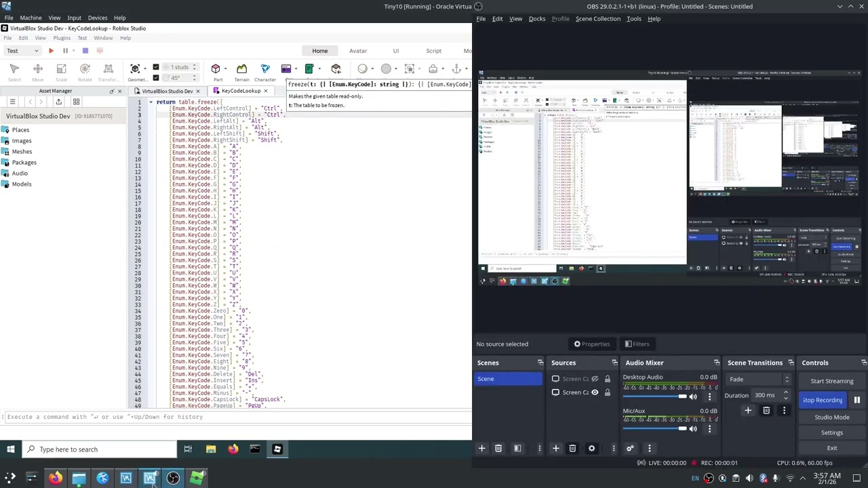Mute Mic/Aux speaker icon
The height and width of the screenshot is (488, 868).
[x=693, y=429]
